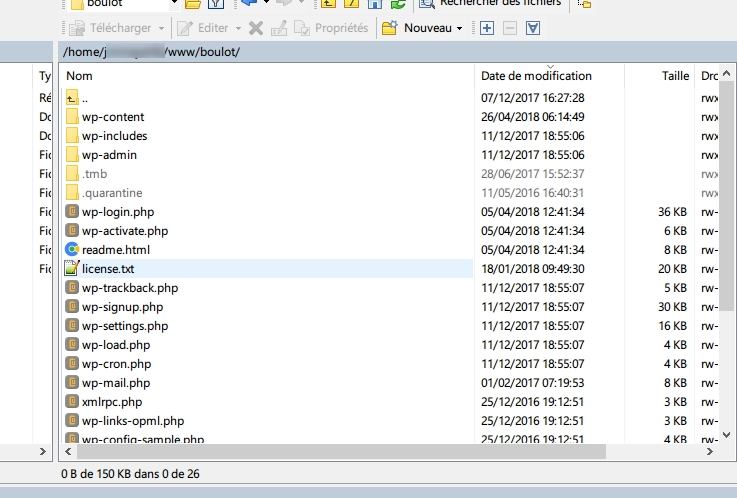Click file list horizontal scroll right arrow

point(710,452)
